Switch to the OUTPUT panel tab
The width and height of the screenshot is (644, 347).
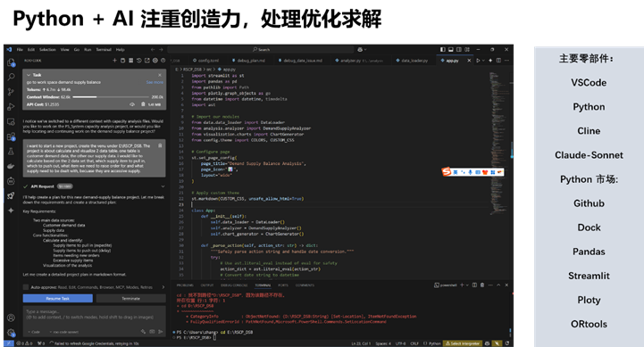pos(207,285)
